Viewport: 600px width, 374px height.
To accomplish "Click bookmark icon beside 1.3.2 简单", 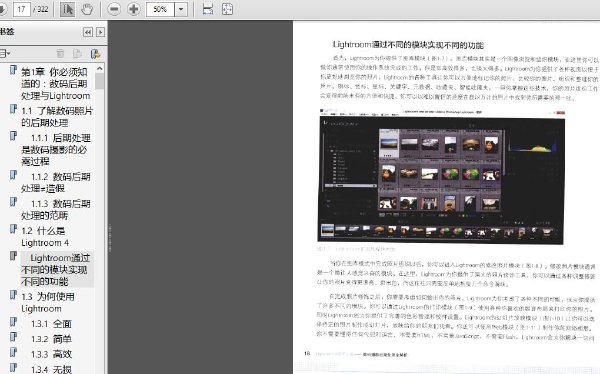I will coord(13,337).
